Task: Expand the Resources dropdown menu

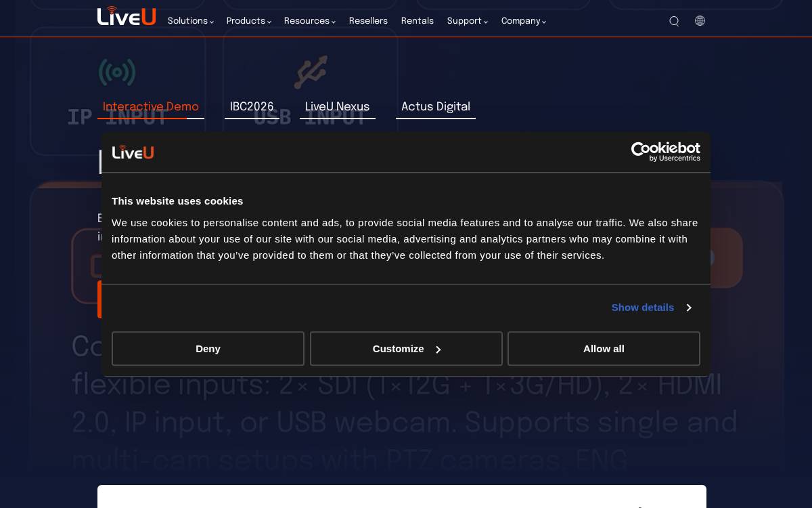Action: point(310,21)
